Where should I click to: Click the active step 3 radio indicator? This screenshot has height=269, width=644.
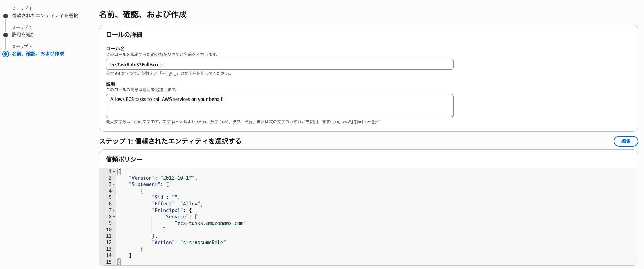(x=6, y=54)
